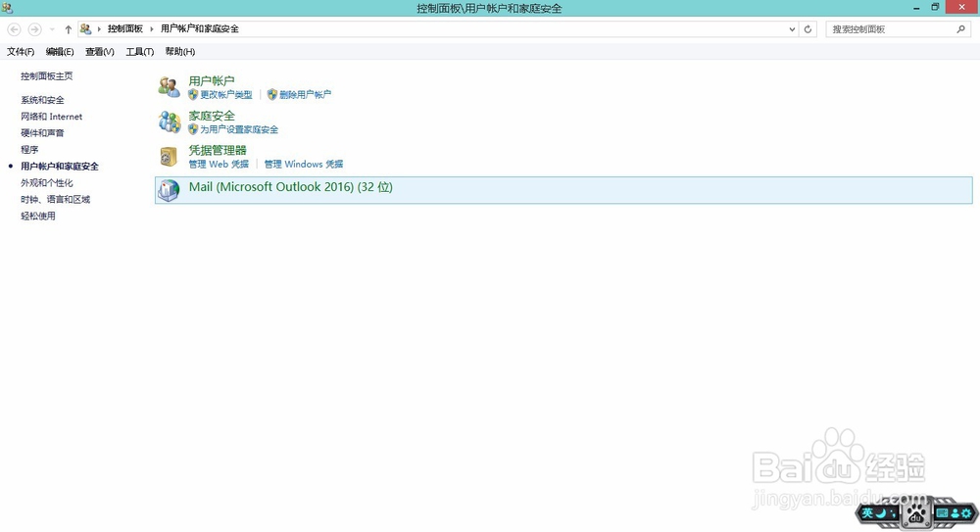The width and height of the screenshot is (980, 532).
Task: Open Mail (Microsoft Outlook 2016) (32 位) link
Action: click(291, 187)
